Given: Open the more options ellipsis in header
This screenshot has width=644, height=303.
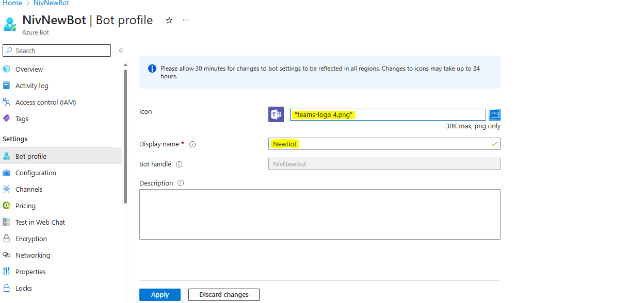Looking at the screenshot, I should click(186, 20).
